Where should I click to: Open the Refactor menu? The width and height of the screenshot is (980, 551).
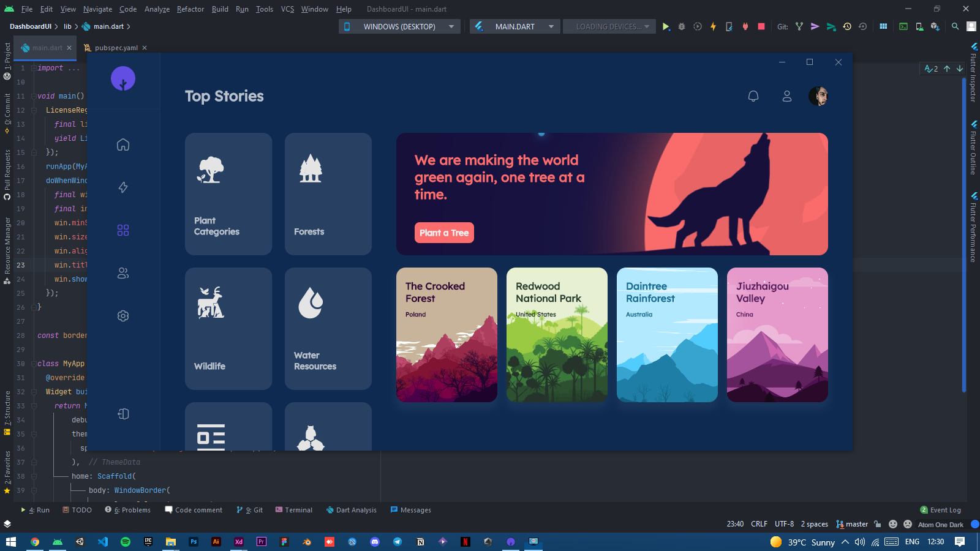click(x=190, y=9)
